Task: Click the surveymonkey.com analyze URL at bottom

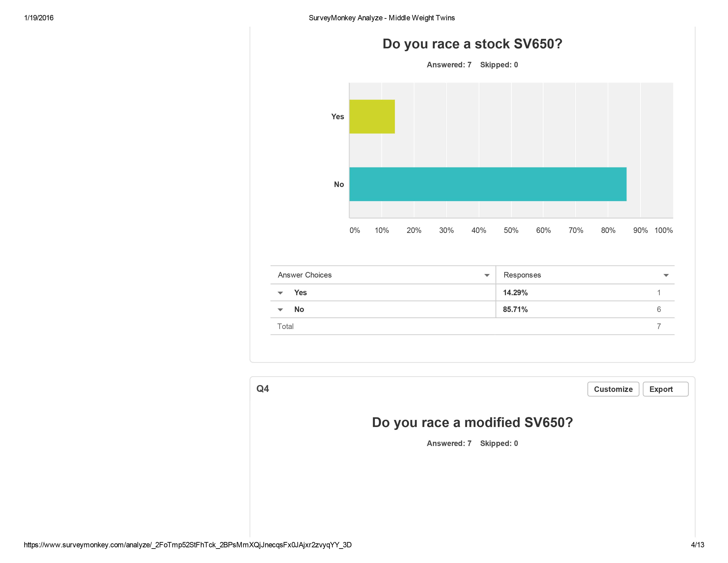Action: pos(188,545)
